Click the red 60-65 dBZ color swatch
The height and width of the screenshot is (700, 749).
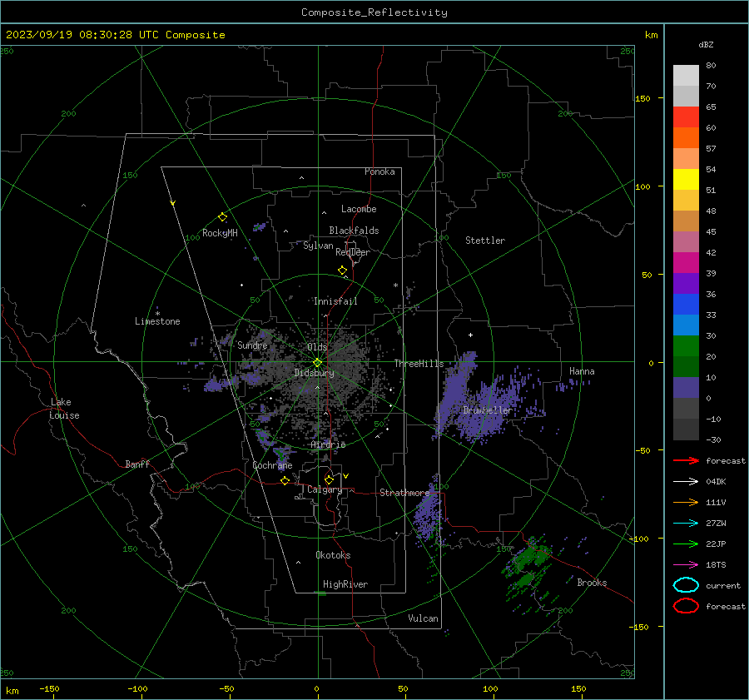[x=686, y=117]
